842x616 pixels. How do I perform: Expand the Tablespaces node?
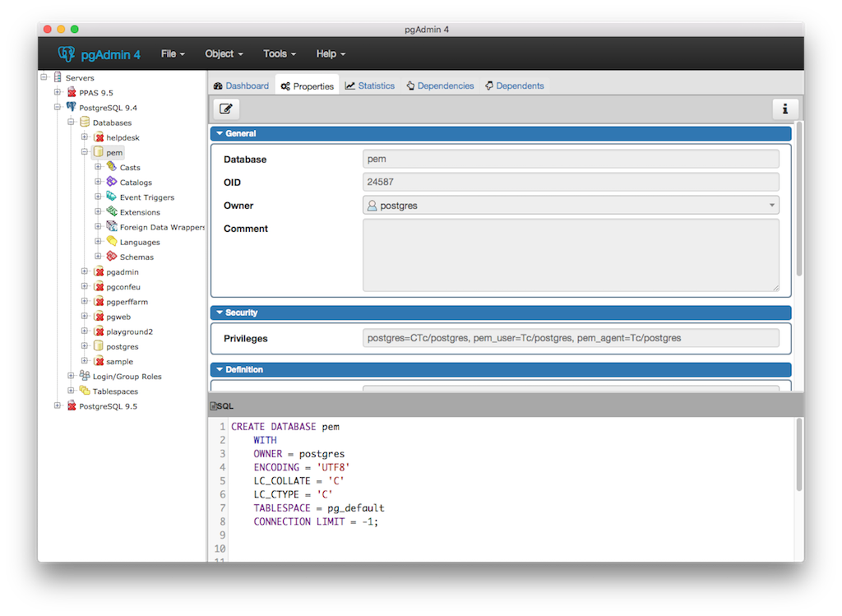click(71, 391)
